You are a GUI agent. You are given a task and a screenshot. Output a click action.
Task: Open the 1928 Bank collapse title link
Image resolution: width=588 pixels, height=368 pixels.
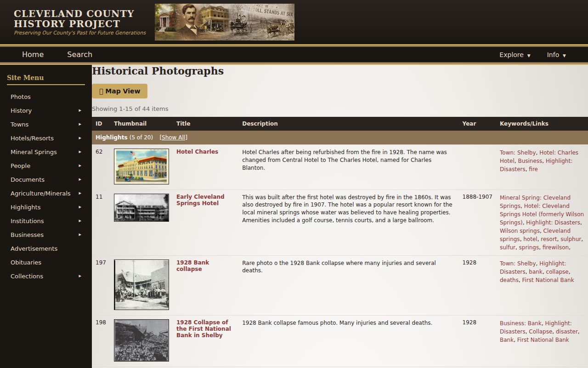coord(192,266)
